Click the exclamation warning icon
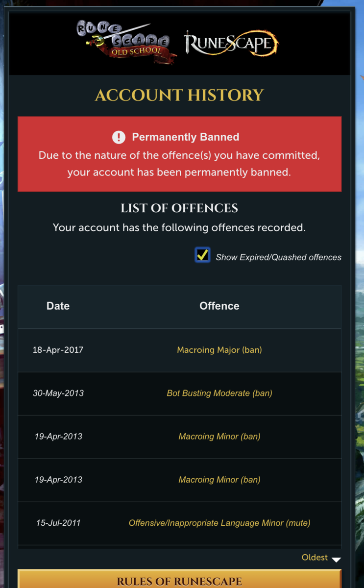The width and height of the screenshot is (364, 588). (119, 137)
